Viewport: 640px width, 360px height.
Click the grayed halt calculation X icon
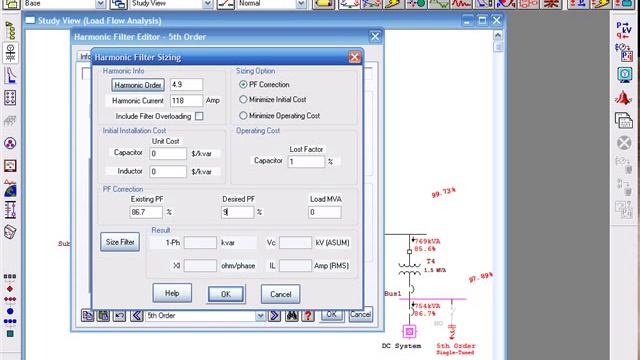[624, 143]
